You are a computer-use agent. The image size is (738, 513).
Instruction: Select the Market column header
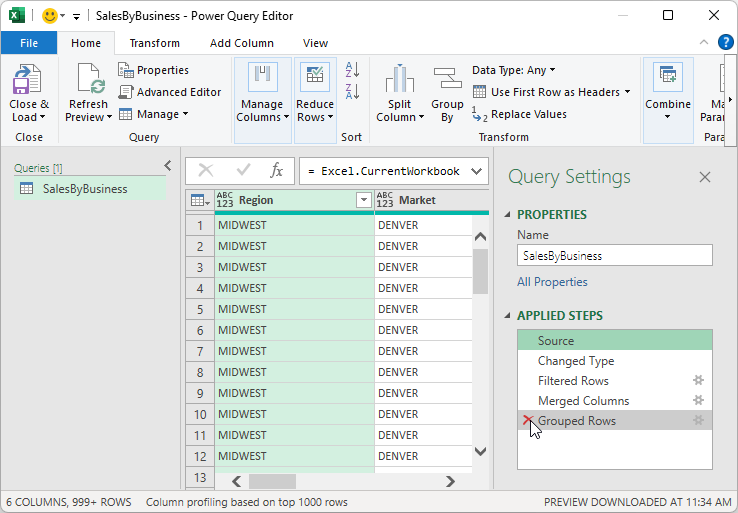pos(432,200)
